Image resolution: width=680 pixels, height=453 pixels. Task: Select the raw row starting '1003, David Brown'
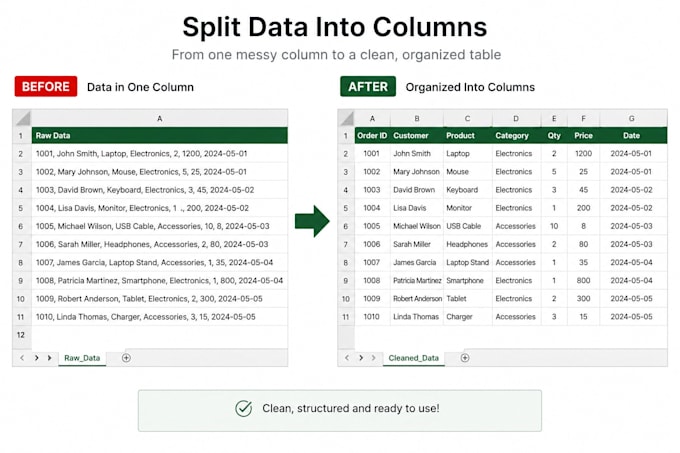(160, 190)
